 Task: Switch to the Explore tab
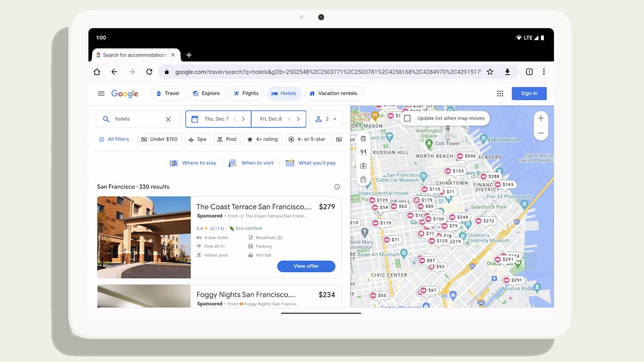click(206, 94)
